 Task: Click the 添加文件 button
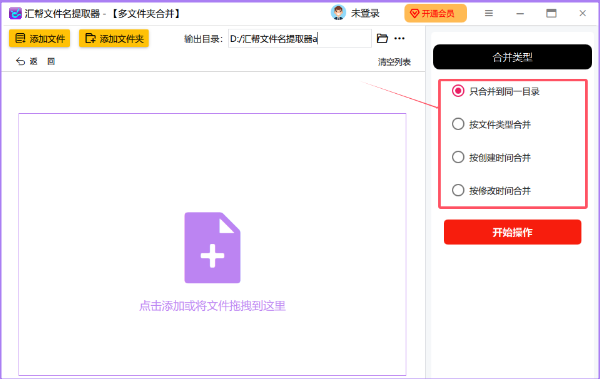[39, 38]
